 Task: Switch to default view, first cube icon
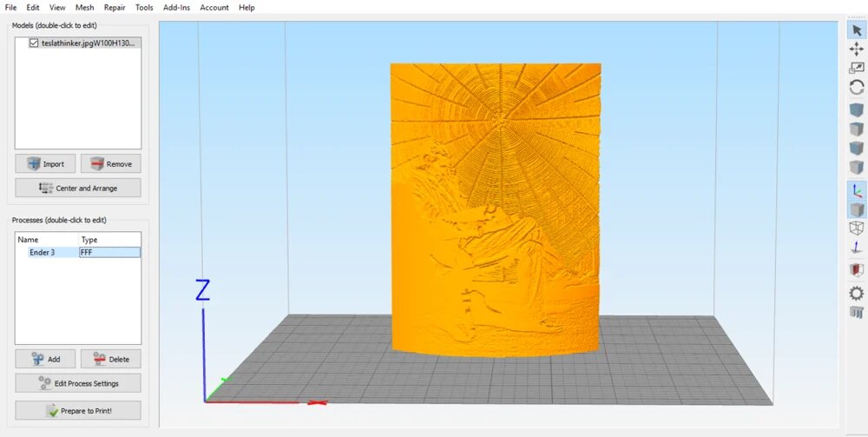click(857, 109)
